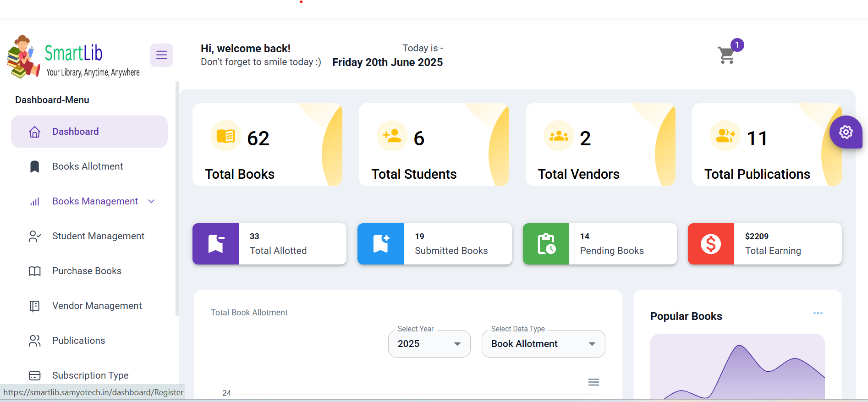The width and height of the screenshot is (868, 402).
Task: Click the purple Total Allotted bookmark icon
Action: coord(215,244)
